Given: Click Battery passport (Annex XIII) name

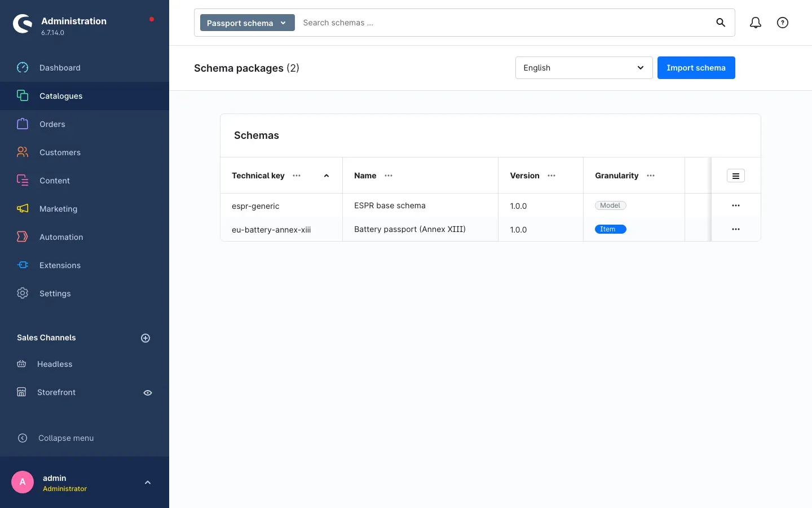Looking at the screenshot, I should click(x=410, y=229).
